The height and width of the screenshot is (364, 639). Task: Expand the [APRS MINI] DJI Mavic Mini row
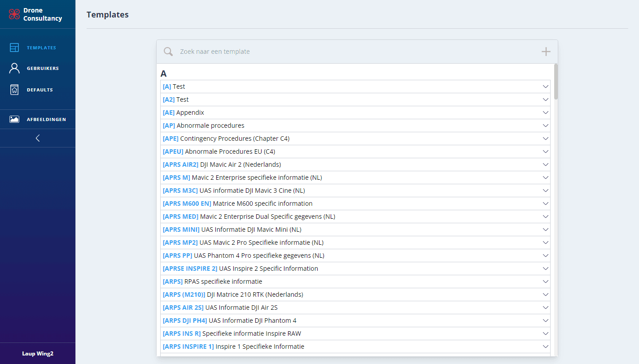[x=546, y=230]
